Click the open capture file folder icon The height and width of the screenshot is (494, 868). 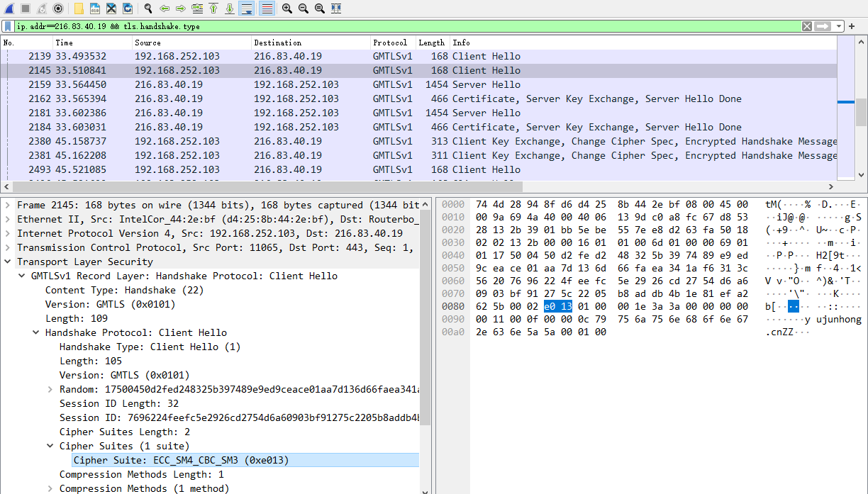tap(79, 9)
